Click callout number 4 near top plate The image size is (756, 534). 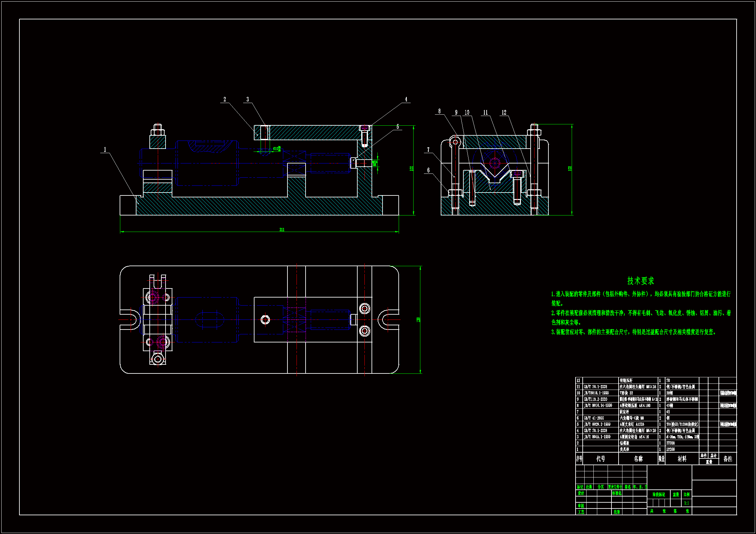coord(406,99)
